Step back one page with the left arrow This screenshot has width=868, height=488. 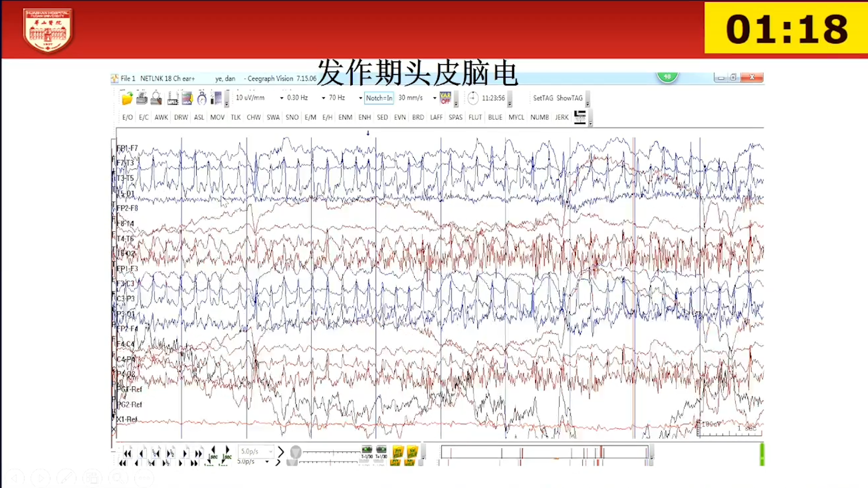click(x=142, y=453)
